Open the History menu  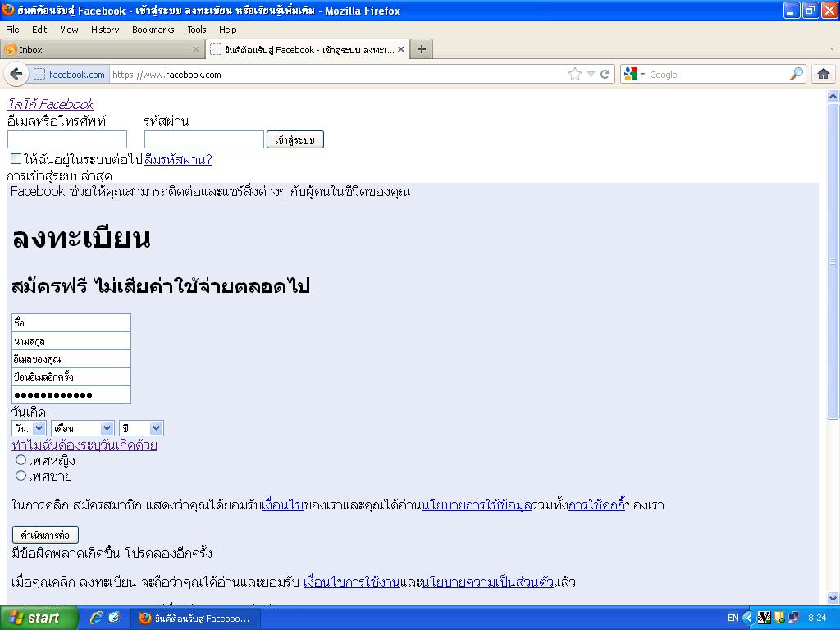(104, 30)
